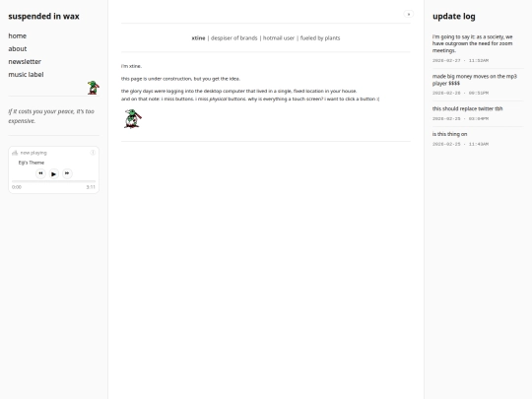Click the 2026-02-27 timestamp in update log
This screenshot has width=532, height=399.
pyautogui.click(x=460, y=60)
